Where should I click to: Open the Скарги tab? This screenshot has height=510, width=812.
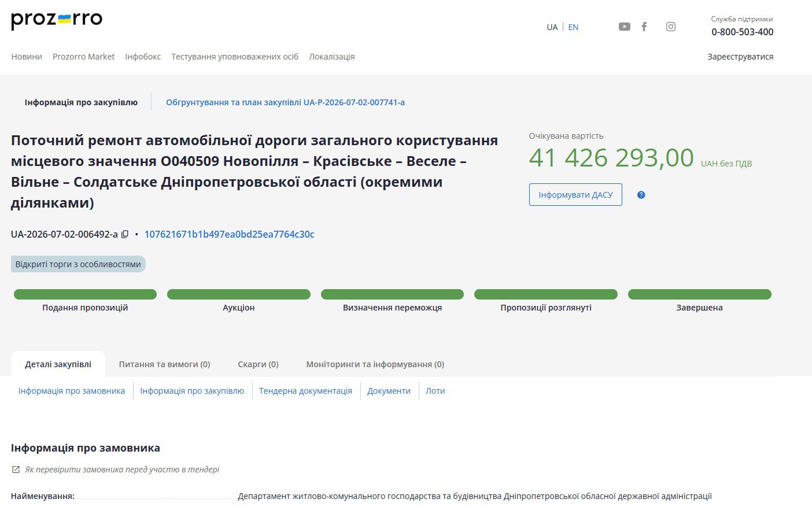coord(258,364)
